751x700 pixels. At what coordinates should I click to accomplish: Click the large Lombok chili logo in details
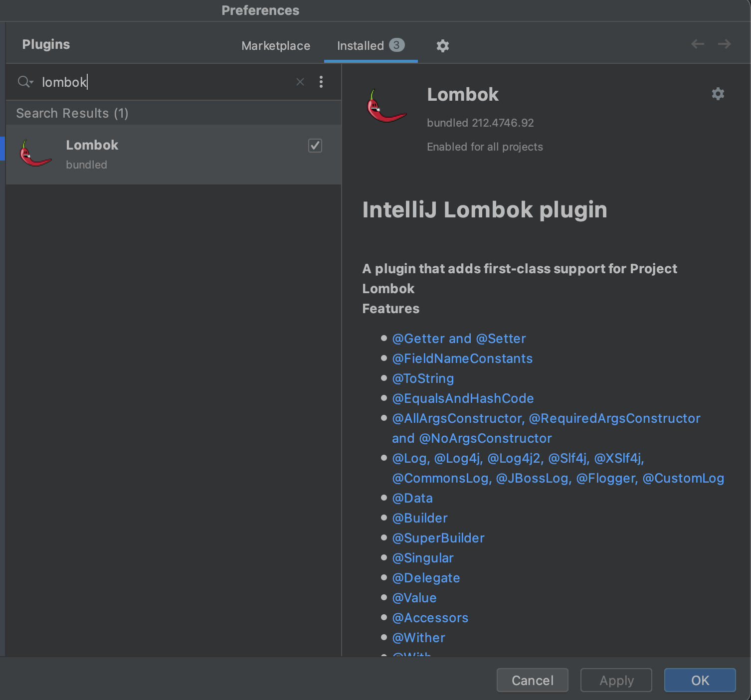[x=386, y=106]
